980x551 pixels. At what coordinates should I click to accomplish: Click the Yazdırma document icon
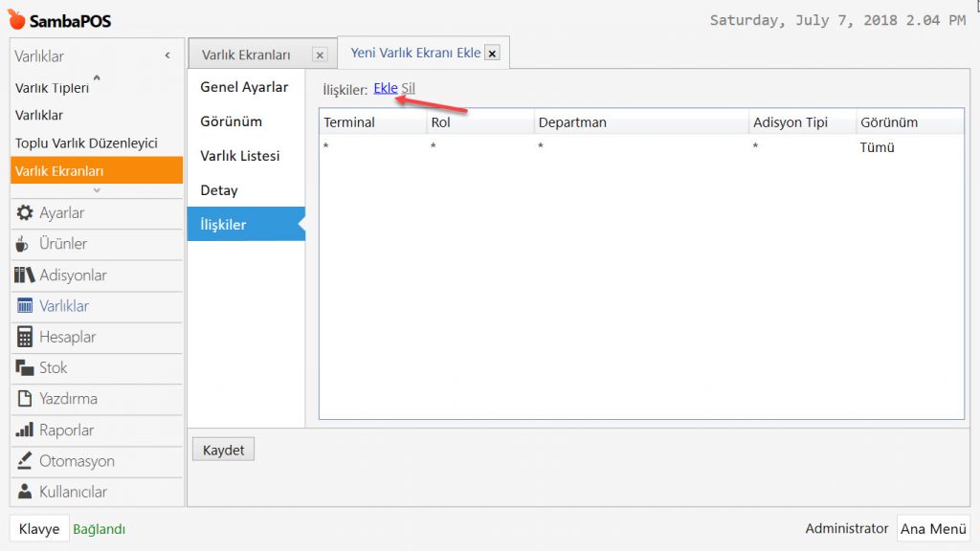(x=25, y=399)
